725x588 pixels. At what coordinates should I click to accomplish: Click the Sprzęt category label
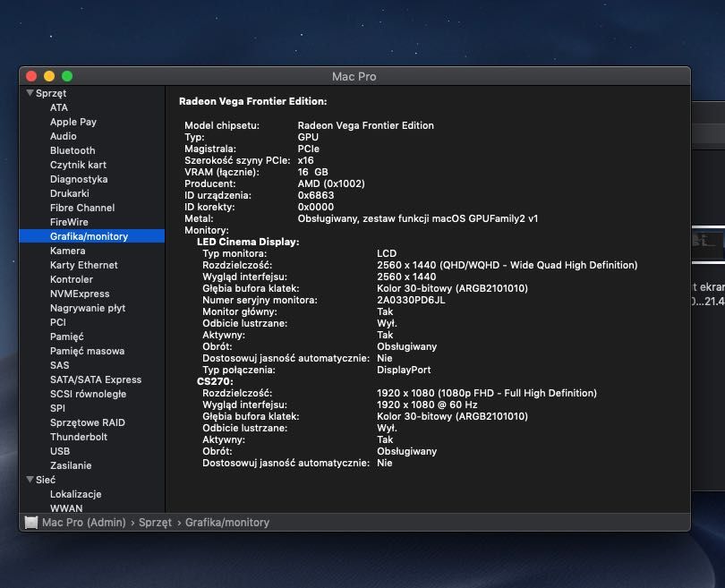pos(51,93)
